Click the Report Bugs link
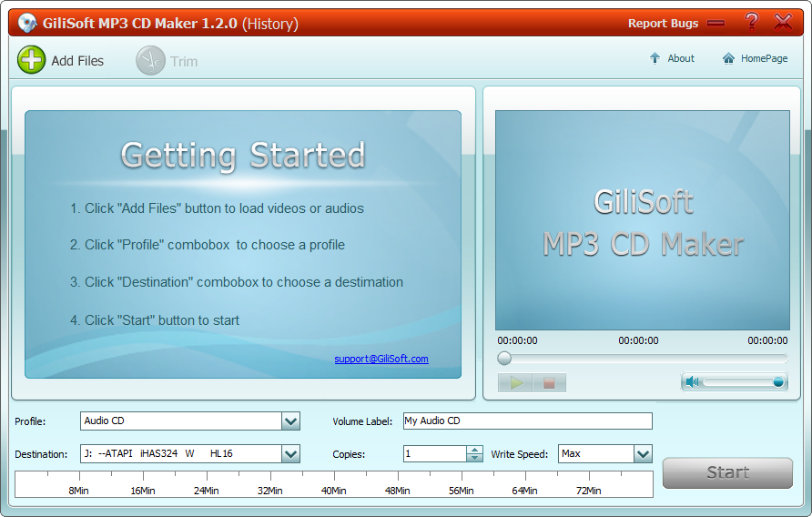The image size is (812, 517). point(663,24)
